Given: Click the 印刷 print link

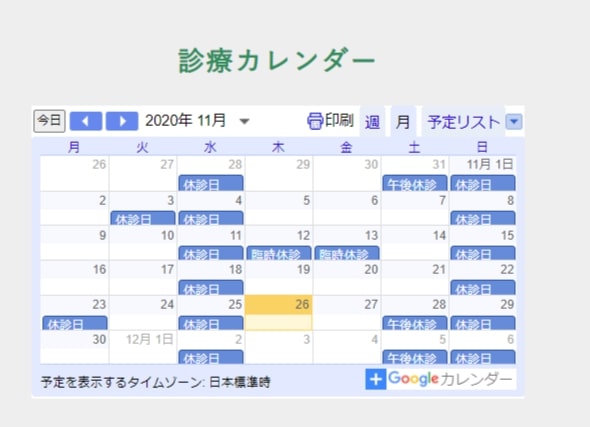Looking at the screenshot, I should pyautogui.click(x=339, y=120).
